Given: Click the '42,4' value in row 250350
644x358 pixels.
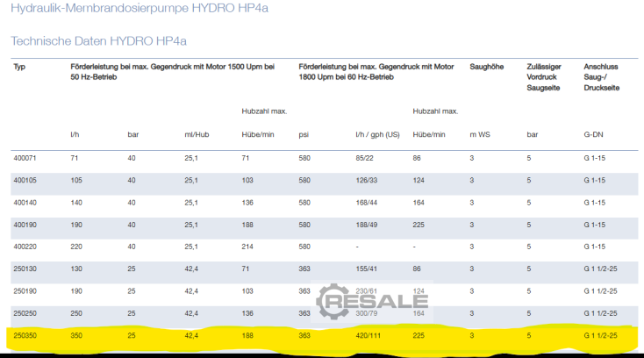Looking at the screenshot, I should [191, 335].
